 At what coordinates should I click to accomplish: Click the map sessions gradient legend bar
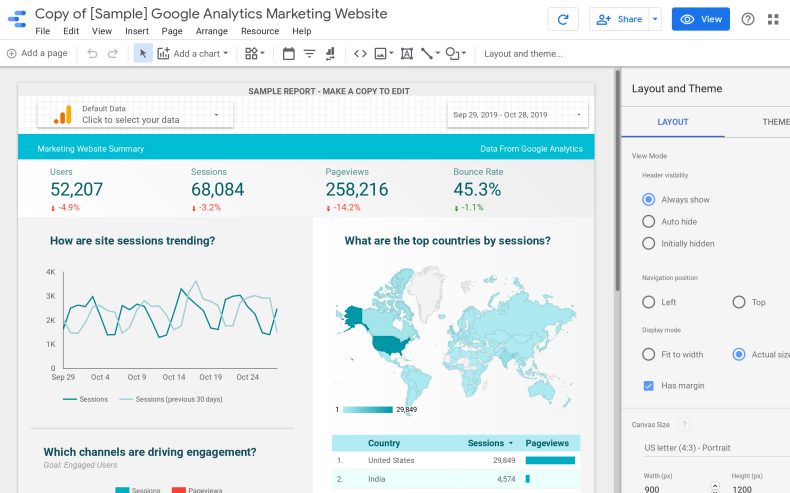(x=368, y=409)
